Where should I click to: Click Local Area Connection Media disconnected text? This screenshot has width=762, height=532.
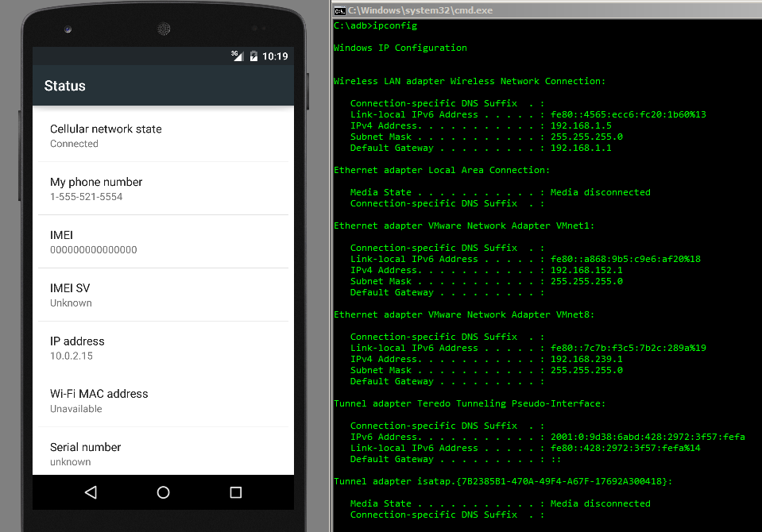tap(600, 192)
